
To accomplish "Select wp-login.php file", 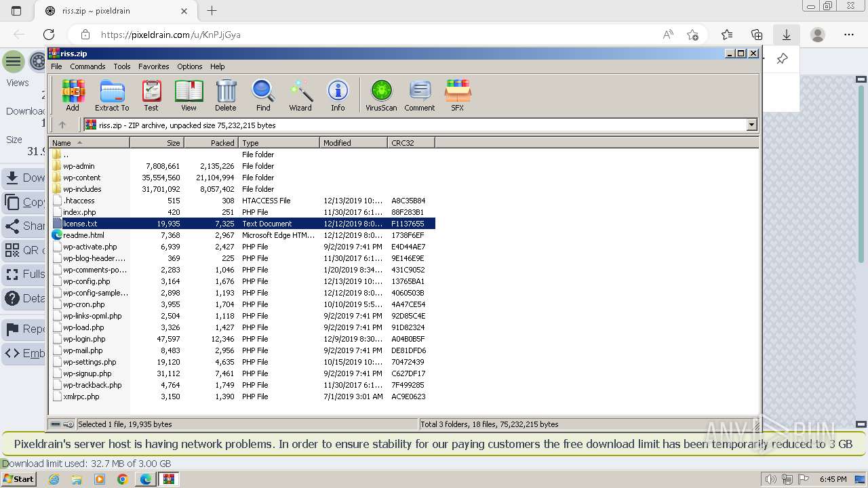I will pyautogui.click(x=84, y=339).
